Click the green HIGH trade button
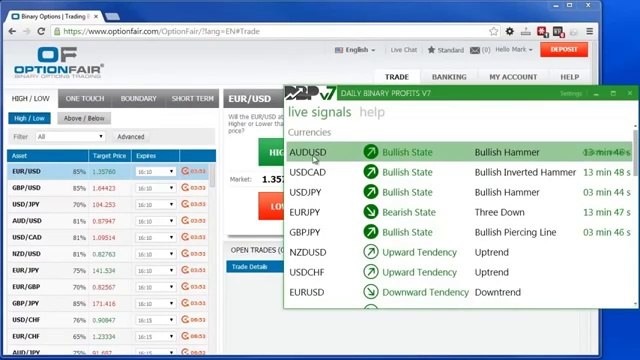The width and height of the screenshot is (640, 360). coord(271,152)
